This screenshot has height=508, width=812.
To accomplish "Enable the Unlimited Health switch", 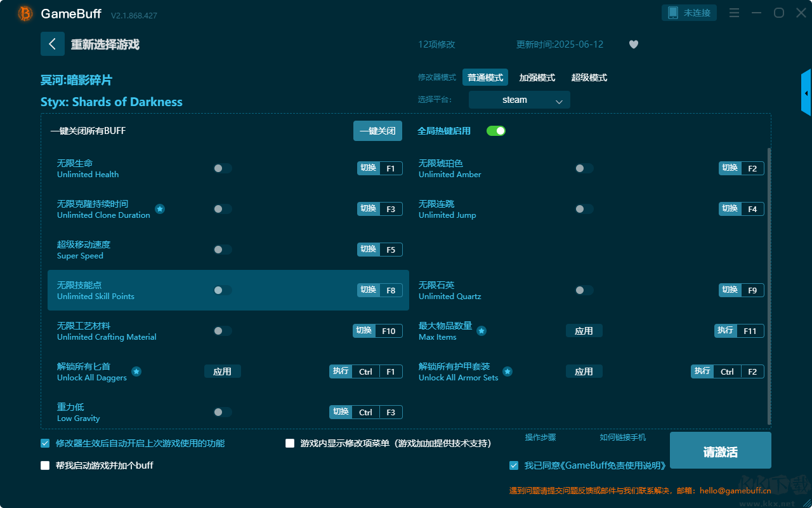I will point(223,168).
